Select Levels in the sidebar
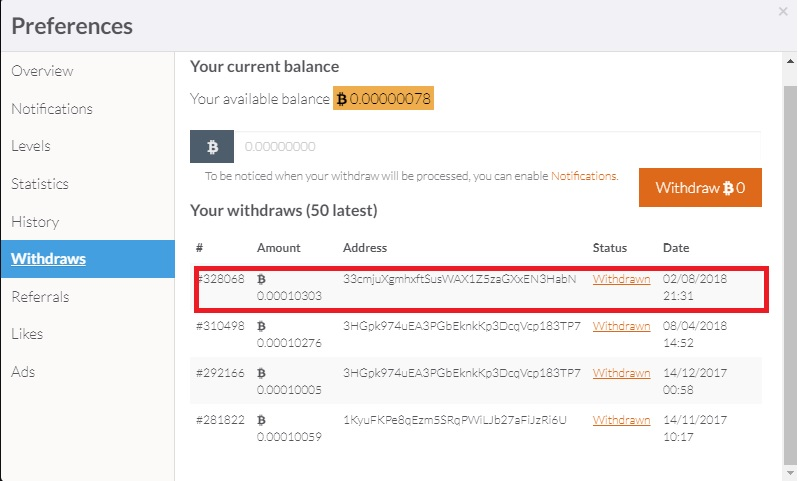The width and height of the screenshot is (799, 481). coord(31,146)
